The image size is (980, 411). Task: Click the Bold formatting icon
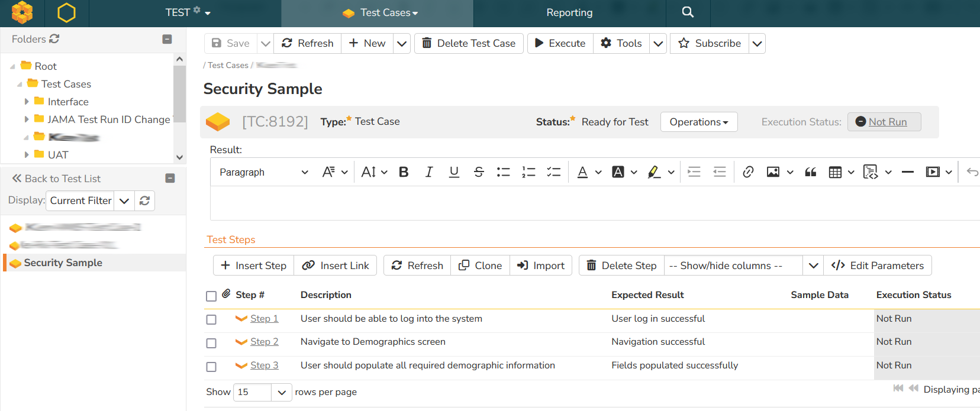(404, 172)
